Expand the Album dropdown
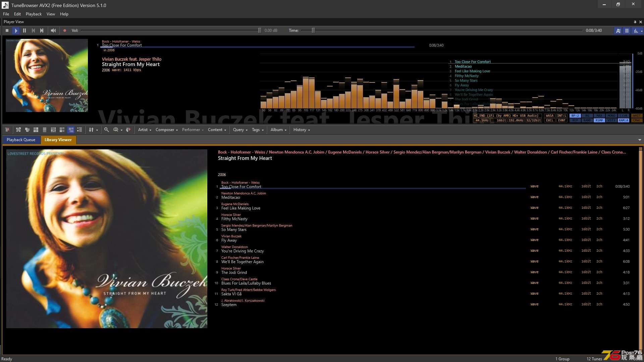Image resolution: width=644 pixels, height=362 pixels. coord(278,130)
